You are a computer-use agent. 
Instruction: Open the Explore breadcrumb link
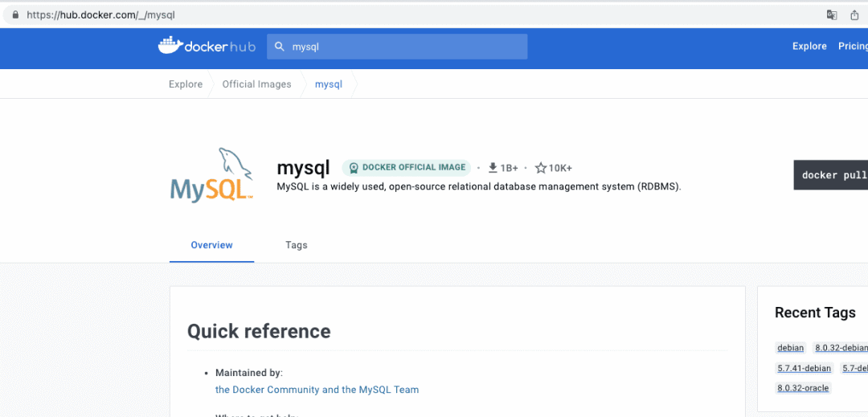[x=186, y=84]
